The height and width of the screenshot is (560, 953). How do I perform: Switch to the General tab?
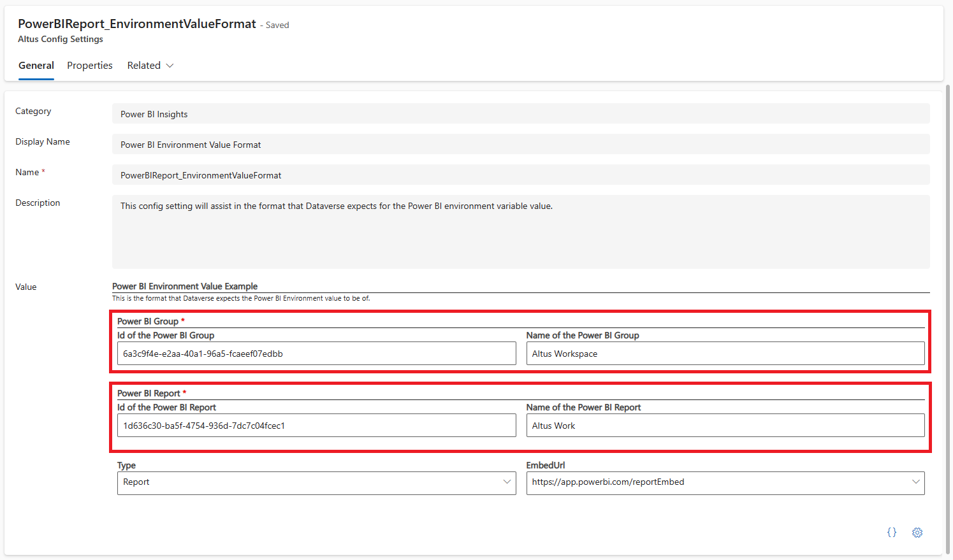[x=36, y=66]
